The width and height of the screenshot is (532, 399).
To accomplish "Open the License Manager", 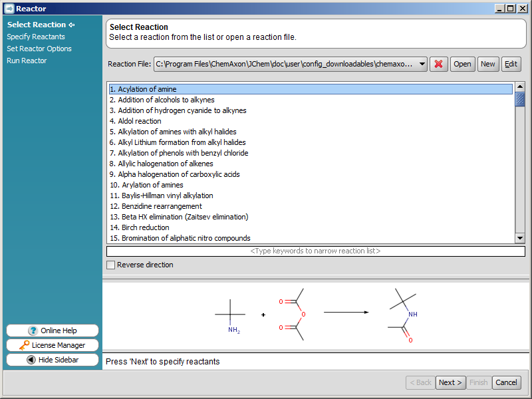I will coord(53,345).
